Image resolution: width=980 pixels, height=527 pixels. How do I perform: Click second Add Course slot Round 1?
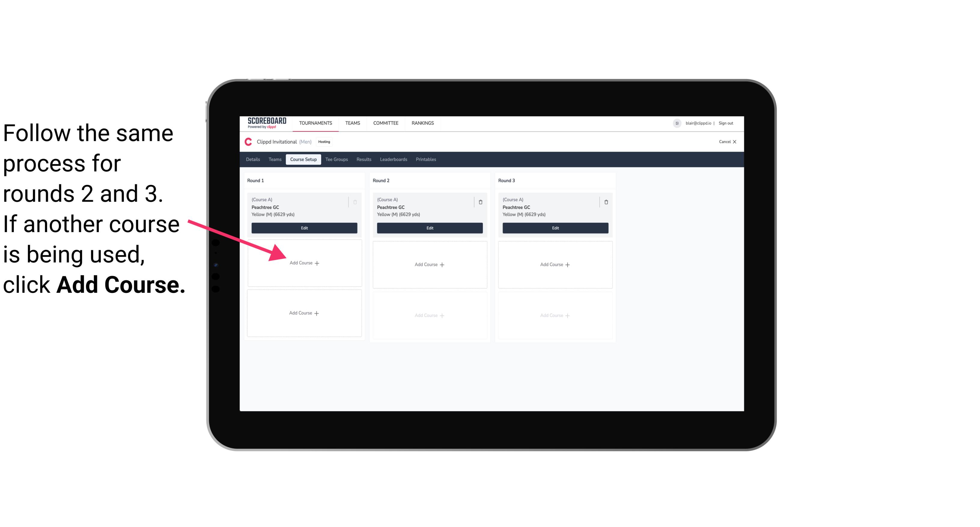303,313
